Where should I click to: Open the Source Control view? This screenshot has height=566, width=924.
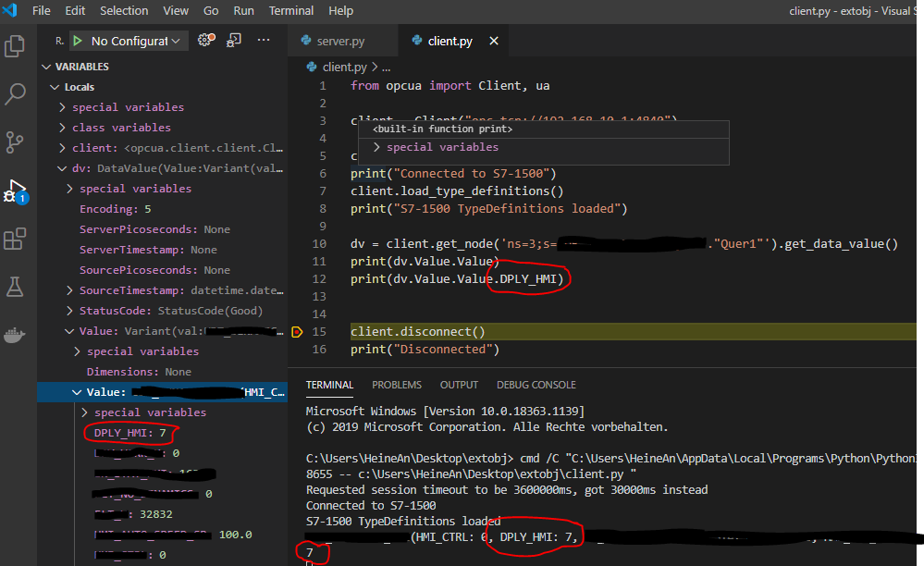pos(14,141)
